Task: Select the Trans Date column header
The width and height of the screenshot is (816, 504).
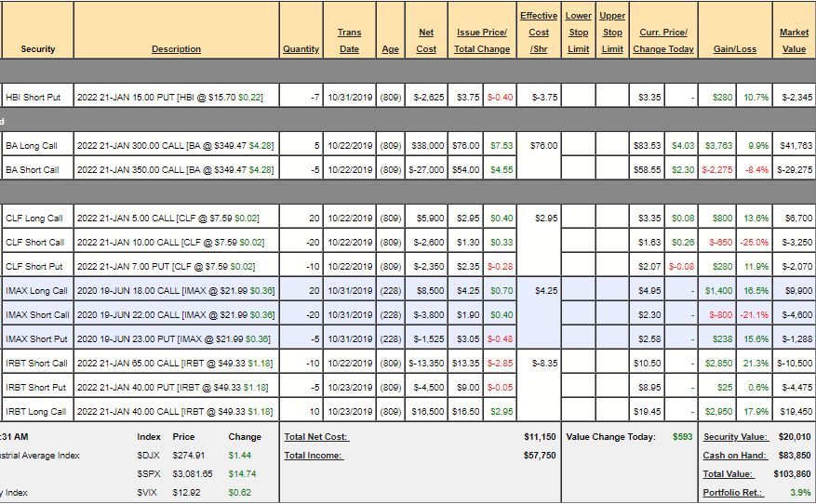Action: 349,41
